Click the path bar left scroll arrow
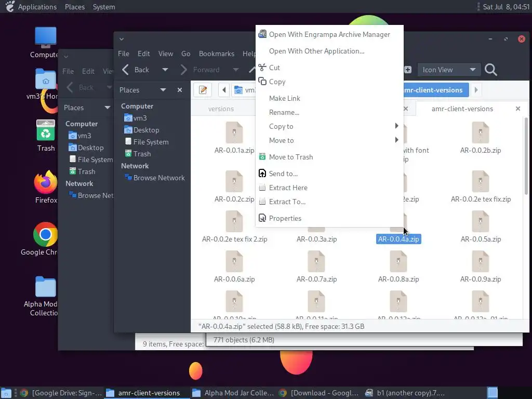The height and width of the screenshot is (399, 532). pyautogui.click(x=224, y=90)
